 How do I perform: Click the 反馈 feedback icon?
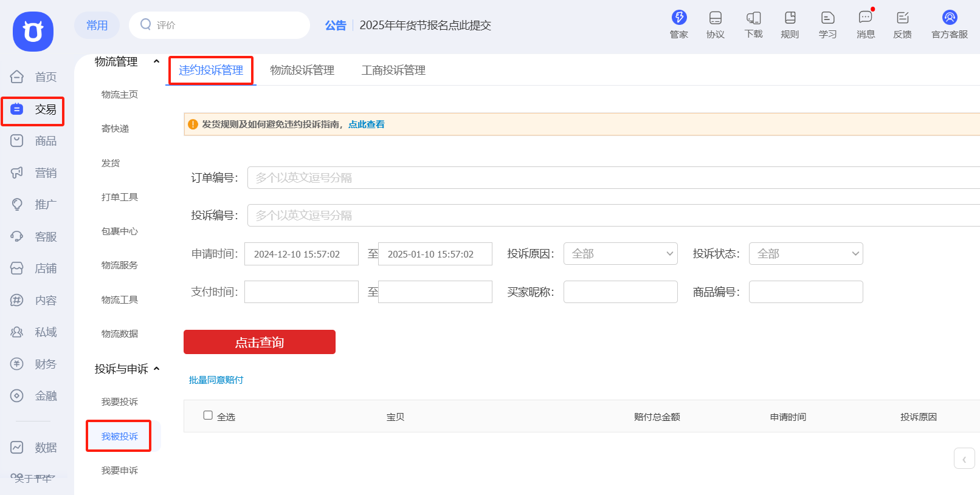click(x=903, y=18)
